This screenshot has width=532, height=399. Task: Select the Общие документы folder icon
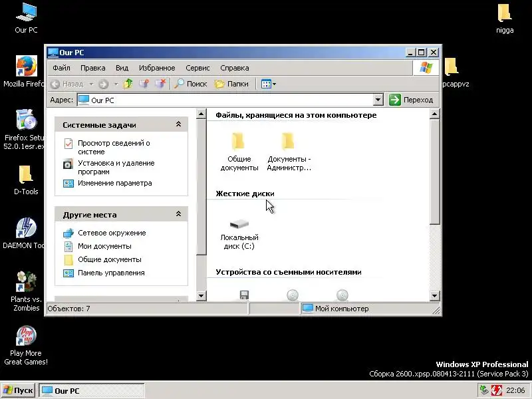tap(239, 152)
